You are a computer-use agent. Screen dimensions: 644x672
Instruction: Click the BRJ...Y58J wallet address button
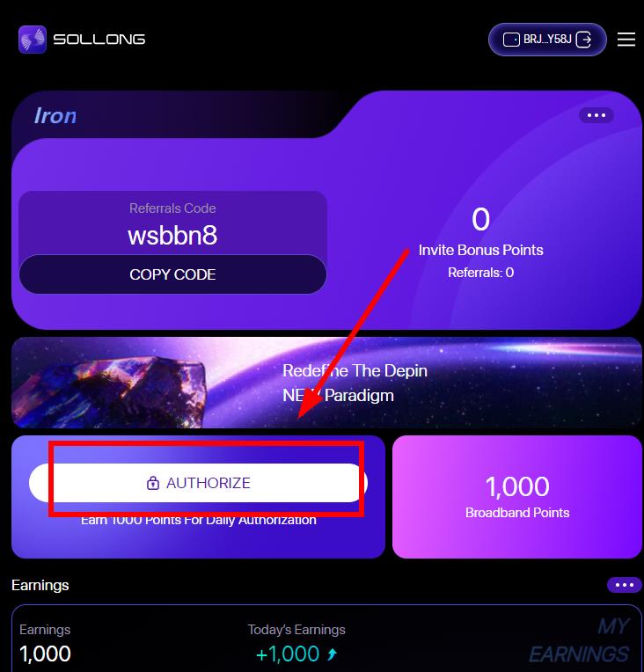[547, 40]
